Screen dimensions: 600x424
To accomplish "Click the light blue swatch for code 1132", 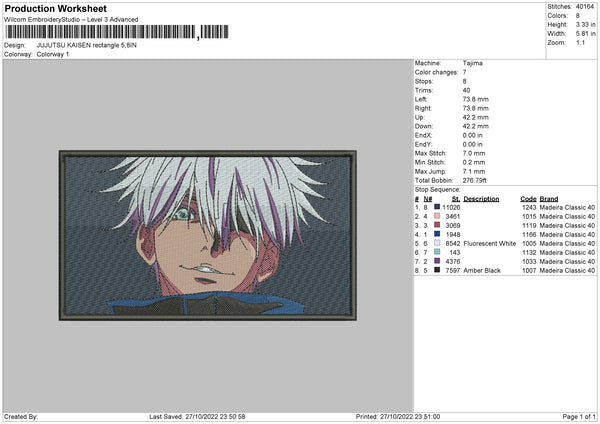I will click(436, 252).
